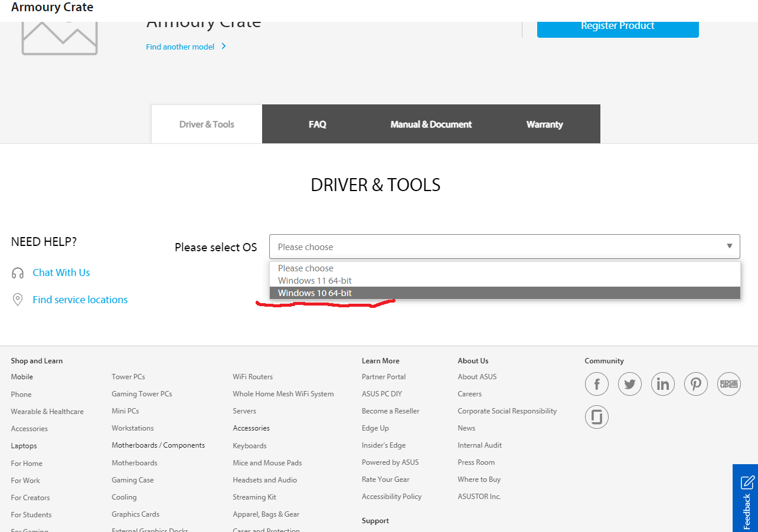Viewport: 758px width, 532px height.
Task: Open the Where to Buy link
Action: coord(479,480)
